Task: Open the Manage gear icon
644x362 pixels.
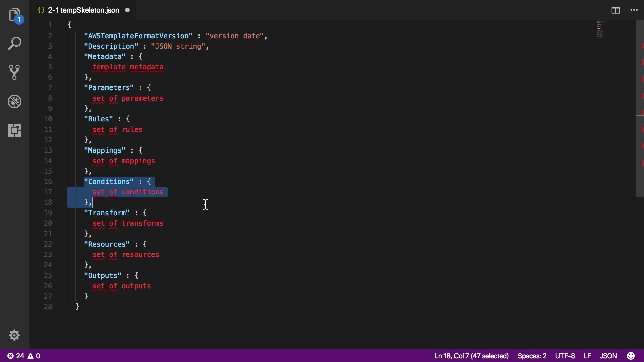Action: tap(14, 335)
